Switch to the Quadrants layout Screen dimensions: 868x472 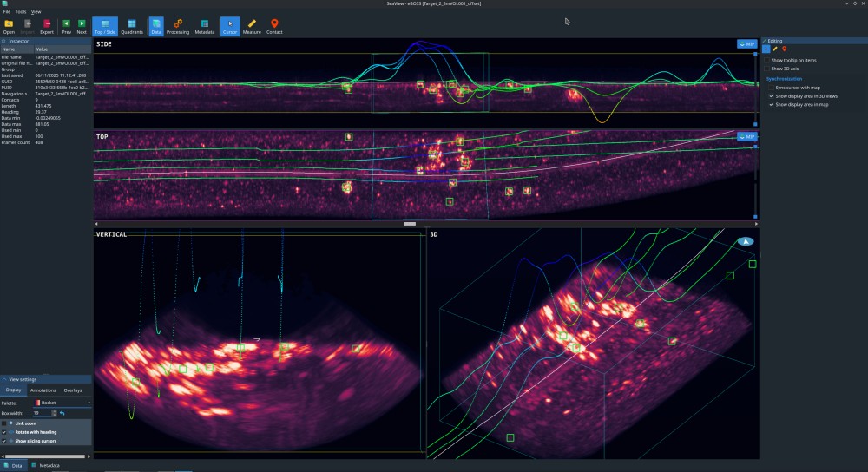point(132,27)
